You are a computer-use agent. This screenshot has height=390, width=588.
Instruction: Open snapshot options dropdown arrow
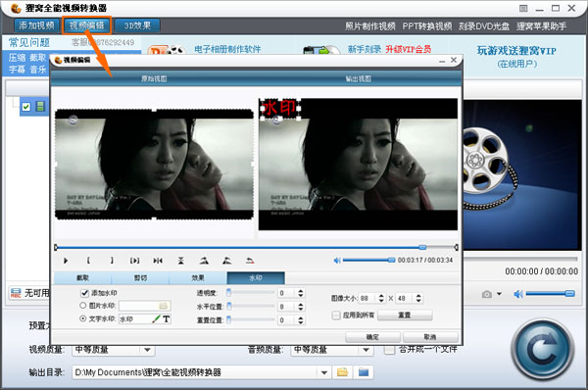click(x=499, y=294)
